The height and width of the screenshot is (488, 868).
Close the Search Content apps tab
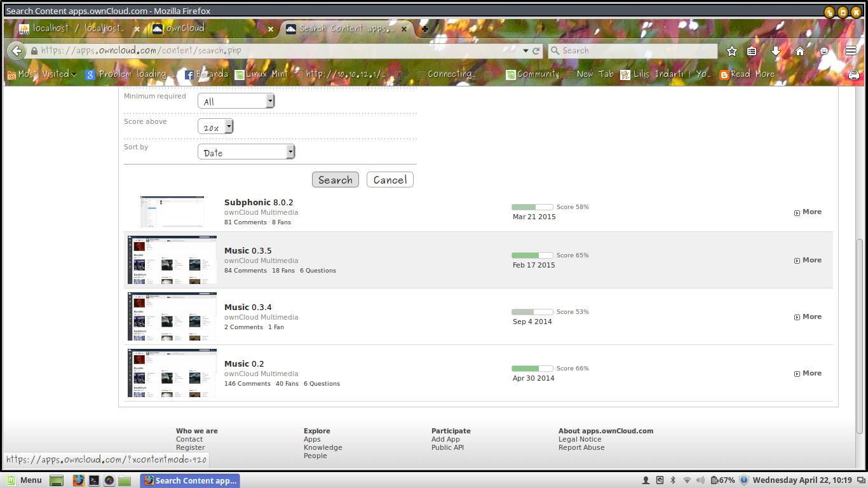point(404,29)
